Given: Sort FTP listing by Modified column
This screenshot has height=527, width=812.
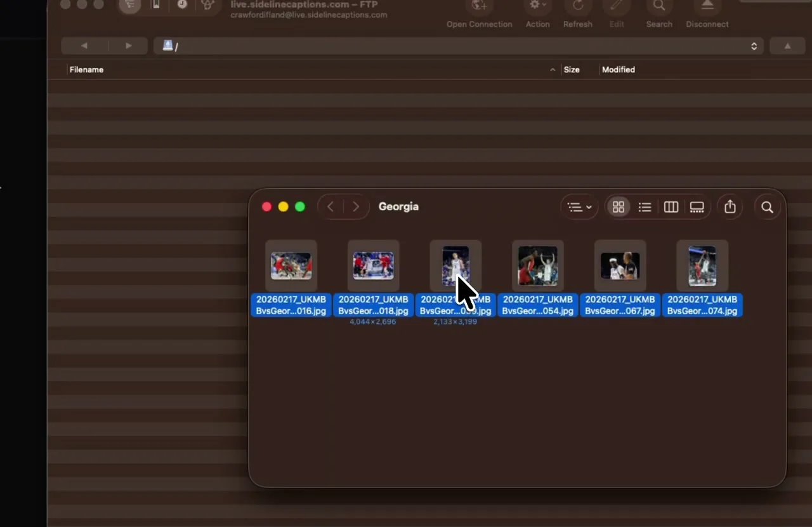Looking at the screenshot, I should (x=619, y=70).
